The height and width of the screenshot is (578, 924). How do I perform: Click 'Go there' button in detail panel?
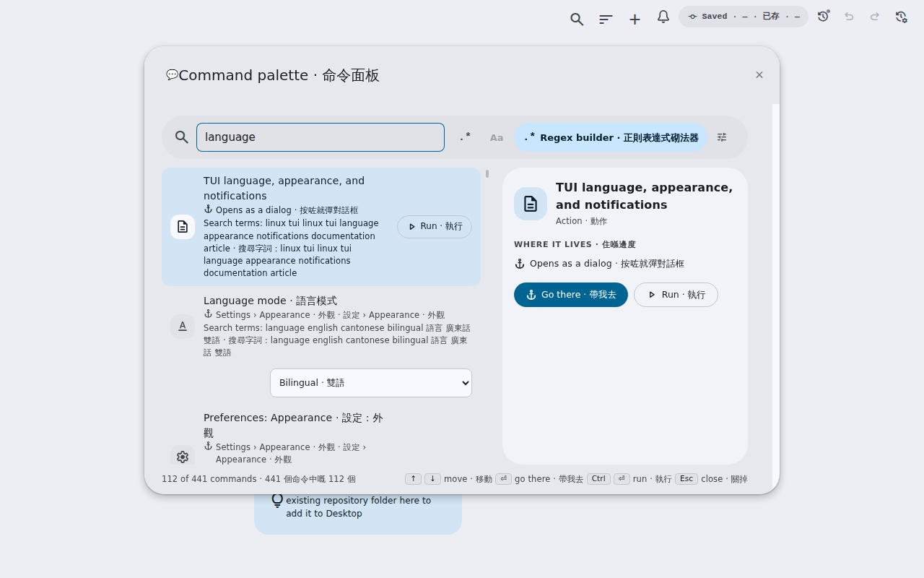click(571, 295)
